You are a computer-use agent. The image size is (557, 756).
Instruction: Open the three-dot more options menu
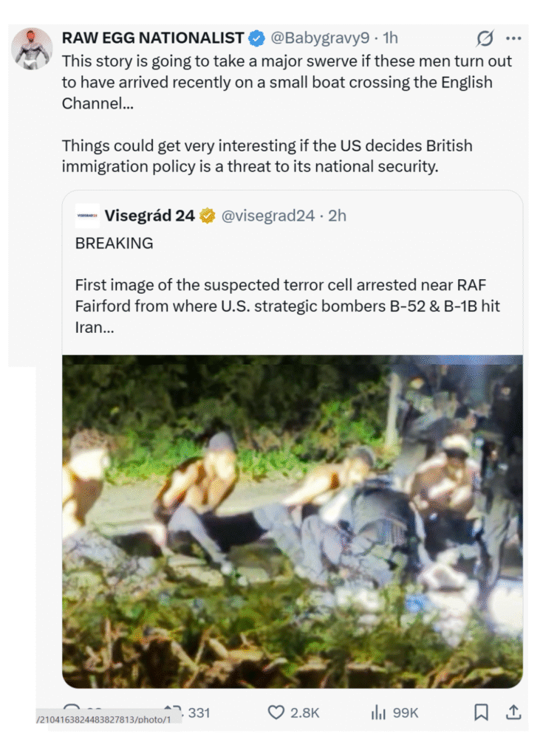tap(513, 38)
